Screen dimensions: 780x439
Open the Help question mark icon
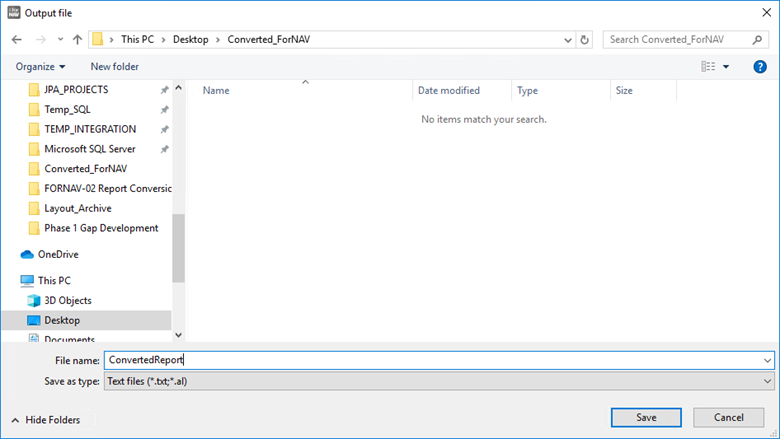(760, 66)
